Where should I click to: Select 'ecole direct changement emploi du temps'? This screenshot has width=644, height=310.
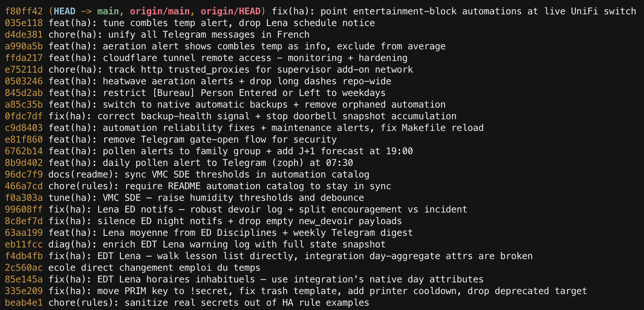click(x=154, y=268)
